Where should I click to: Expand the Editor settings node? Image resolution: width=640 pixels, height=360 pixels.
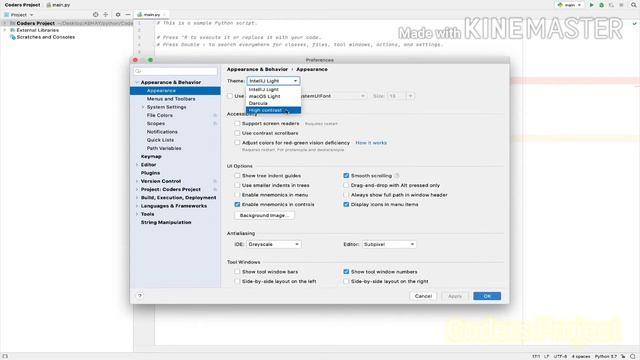tap(137, 165)
